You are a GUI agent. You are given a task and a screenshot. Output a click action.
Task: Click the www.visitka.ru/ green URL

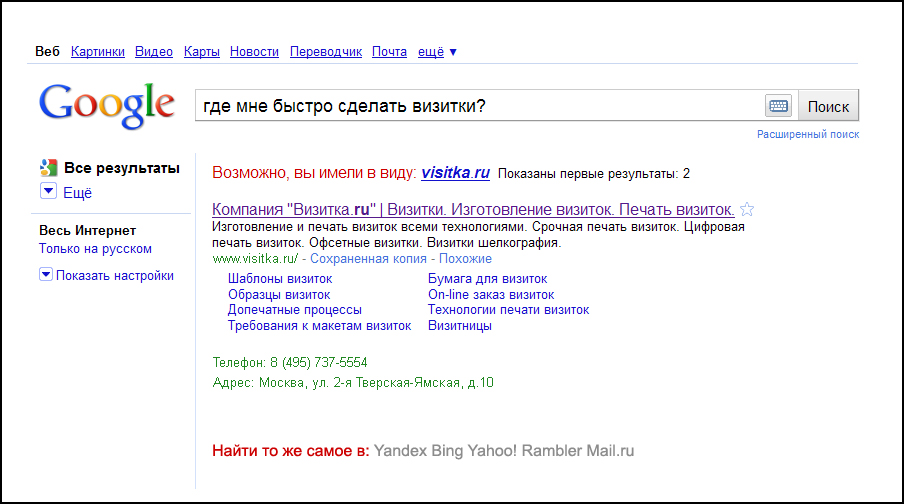point(255,259)
